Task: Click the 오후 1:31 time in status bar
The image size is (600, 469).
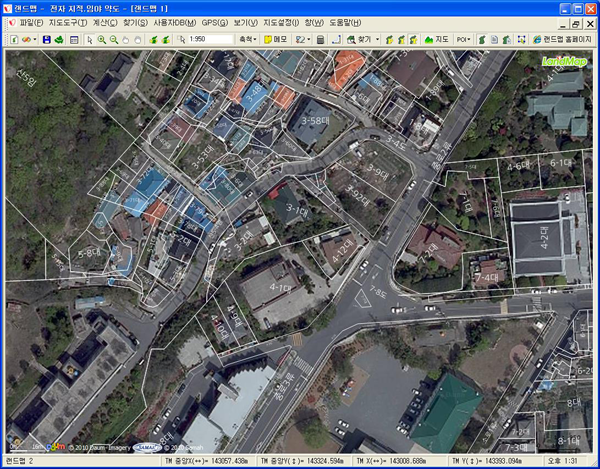Action: pos(562,461)
